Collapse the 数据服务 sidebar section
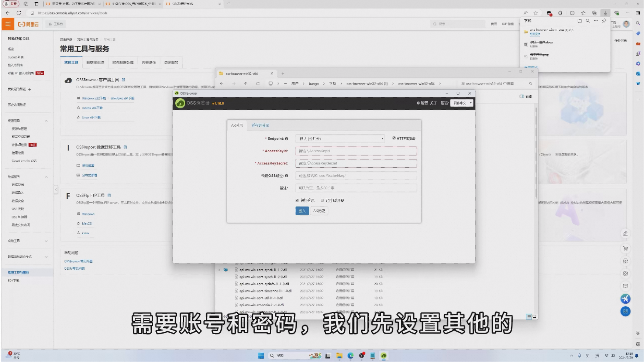This screenshot has width=644, height=362. coord(46,177)
